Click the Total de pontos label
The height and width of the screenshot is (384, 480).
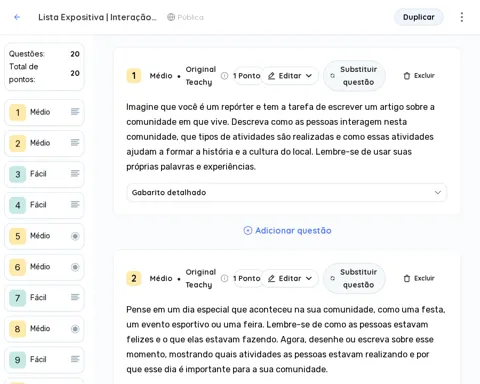click(23, 73)
